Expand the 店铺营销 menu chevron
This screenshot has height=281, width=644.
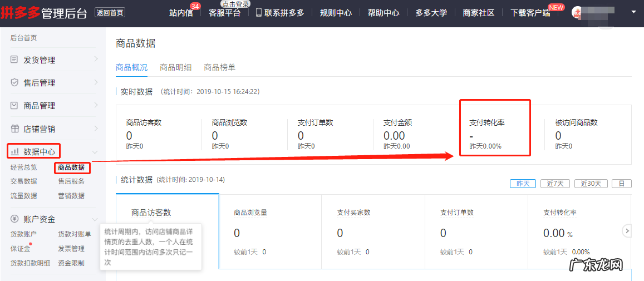96,128
